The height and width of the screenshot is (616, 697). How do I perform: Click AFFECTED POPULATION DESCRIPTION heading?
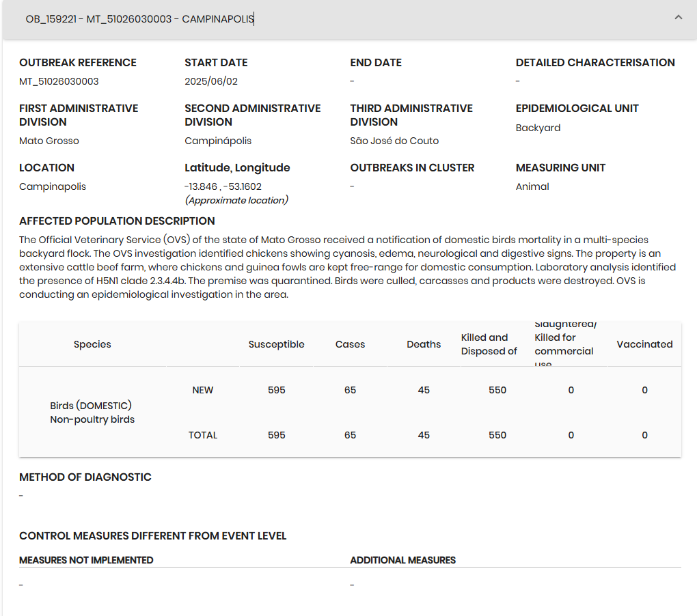click(x=117, y=221)
